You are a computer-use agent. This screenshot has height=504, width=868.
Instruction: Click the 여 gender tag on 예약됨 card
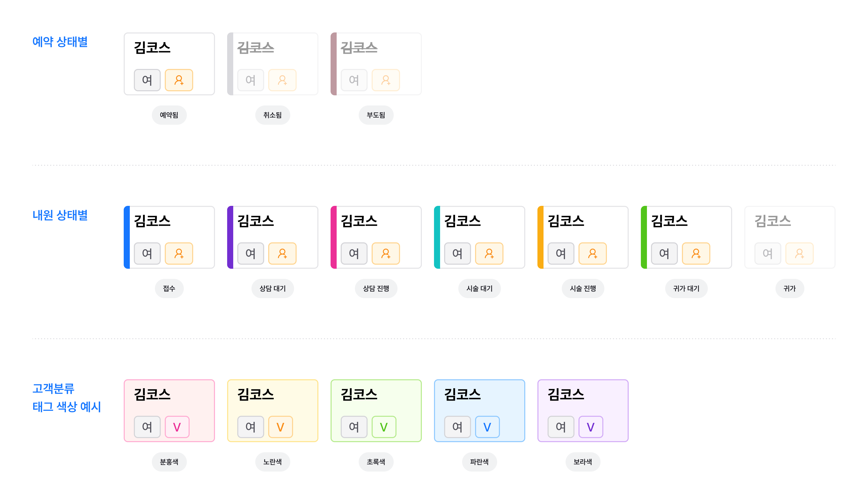[x=147, y=80]
